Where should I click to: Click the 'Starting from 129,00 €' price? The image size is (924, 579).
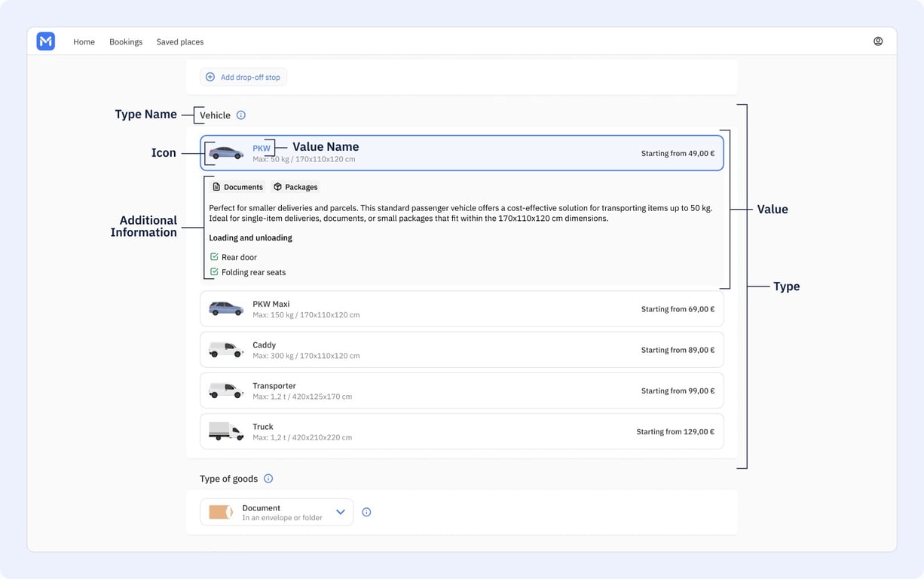pyautogui.click(x=675, y=432)
